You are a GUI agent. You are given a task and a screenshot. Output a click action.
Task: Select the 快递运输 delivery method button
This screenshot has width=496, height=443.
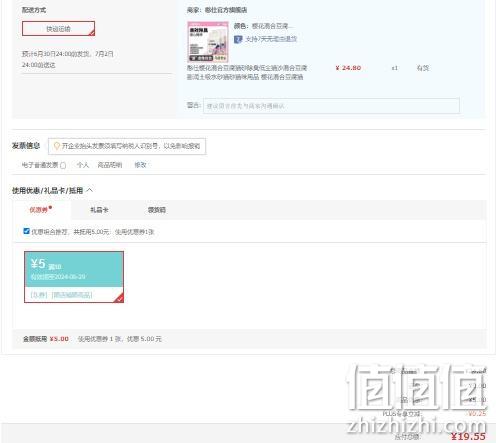coord(58,29)
